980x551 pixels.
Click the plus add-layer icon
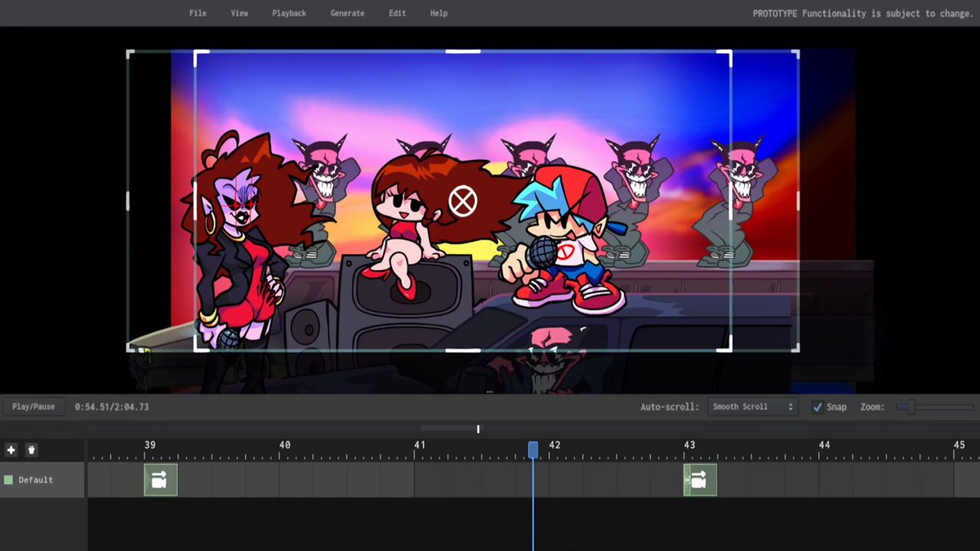click(11, 450)
